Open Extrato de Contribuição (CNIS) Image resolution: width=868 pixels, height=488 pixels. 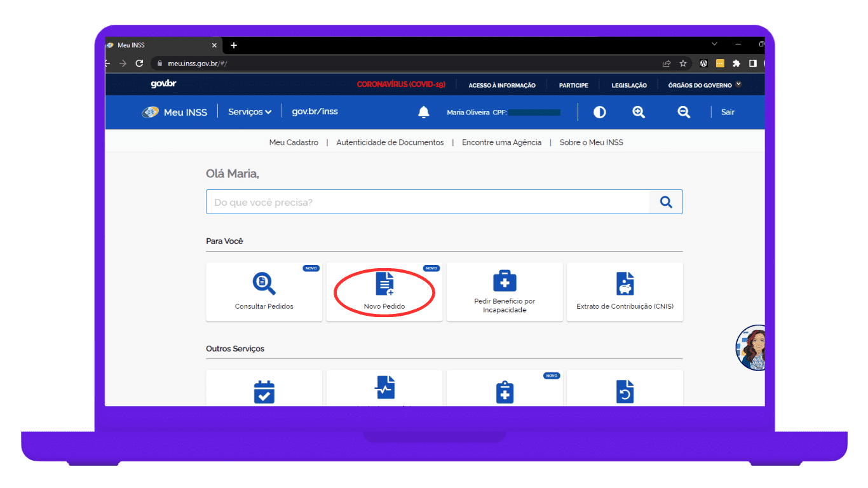[625, 292]
